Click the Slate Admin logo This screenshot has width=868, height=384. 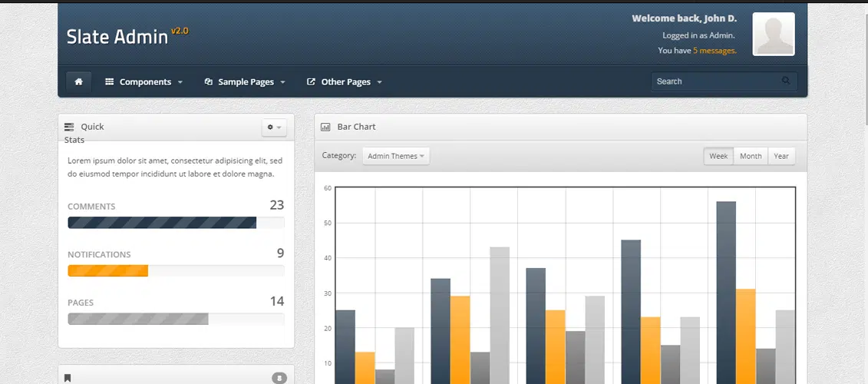[117, 36]
